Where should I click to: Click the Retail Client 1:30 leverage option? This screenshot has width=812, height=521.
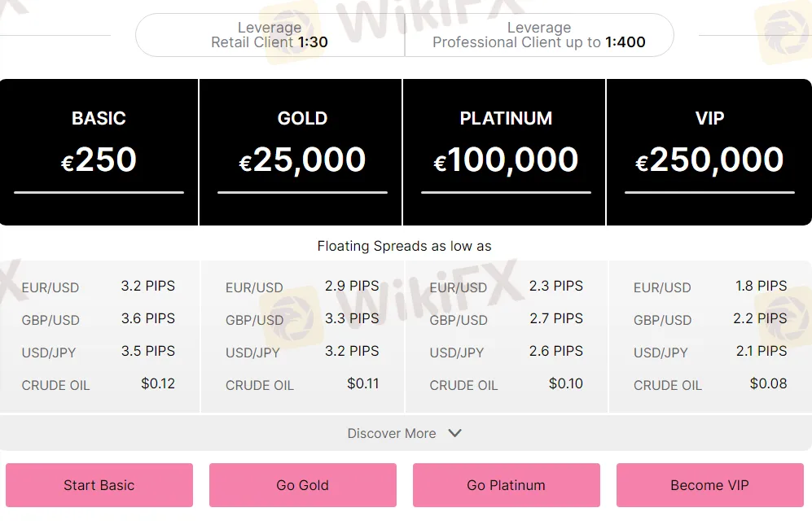(x=270, y=35)
